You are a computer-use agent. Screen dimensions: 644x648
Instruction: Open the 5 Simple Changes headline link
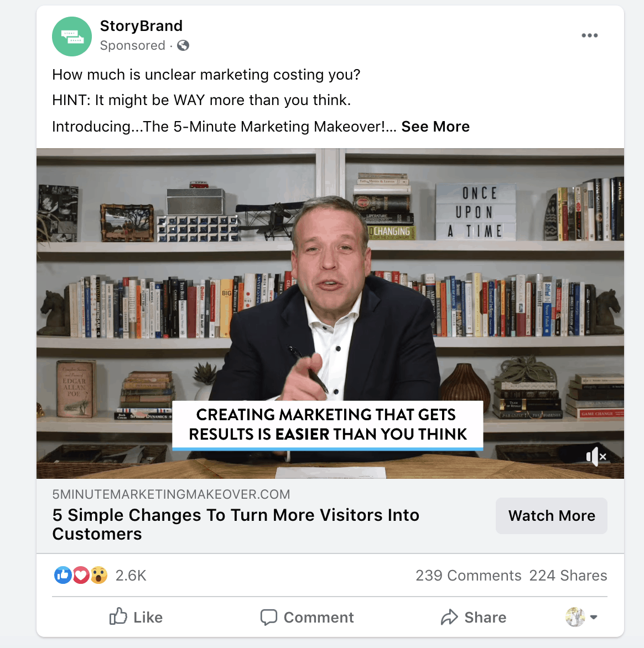236,524
